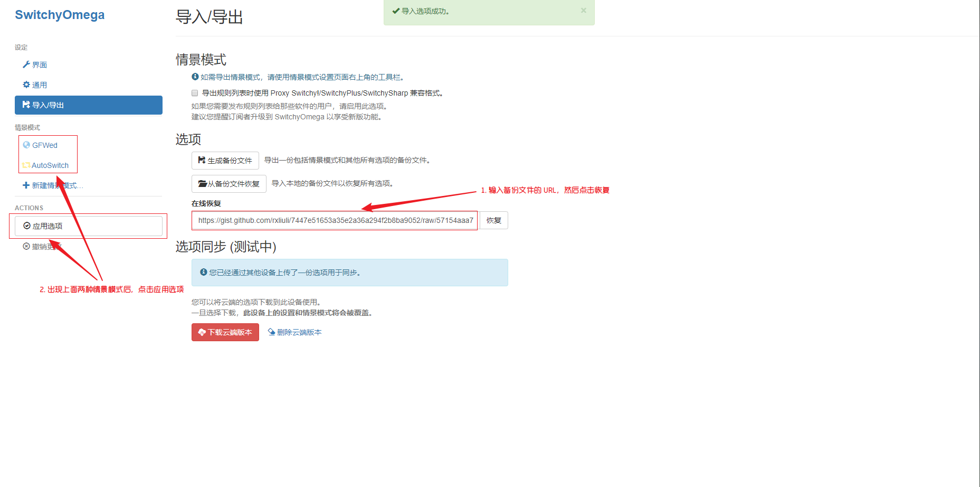Click the folder icon in 从备份文件恢复
The height and width of the screenshot is (487, 980).
(x=202, y=184)
